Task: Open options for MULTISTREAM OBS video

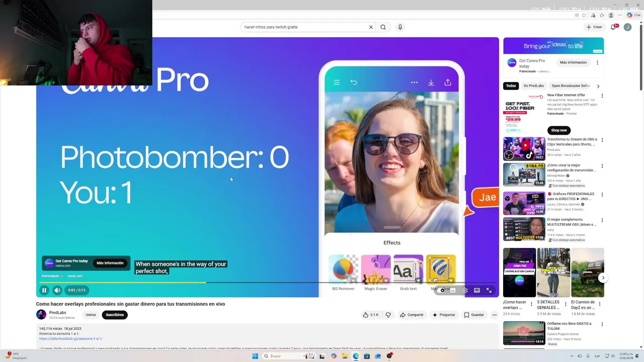Action: click(602, 220)
